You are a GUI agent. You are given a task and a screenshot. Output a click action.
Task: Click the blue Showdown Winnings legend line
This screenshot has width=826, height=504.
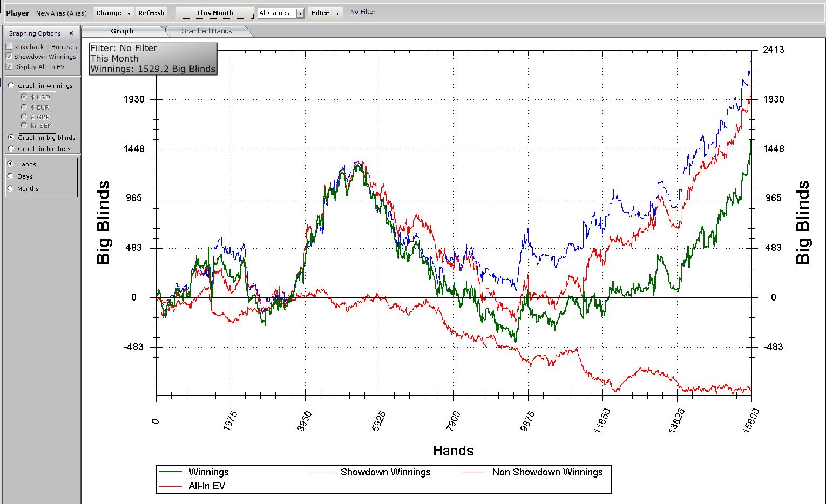pos(322,472)
